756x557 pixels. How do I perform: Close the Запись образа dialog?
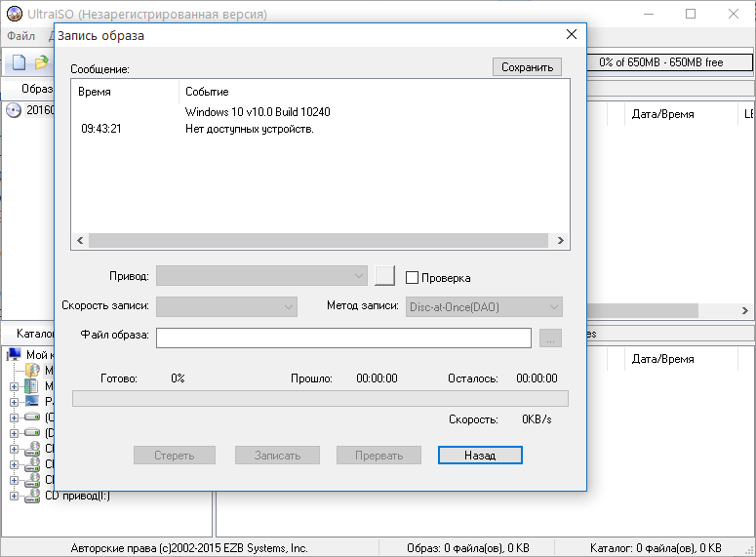[x=572, y=34]
